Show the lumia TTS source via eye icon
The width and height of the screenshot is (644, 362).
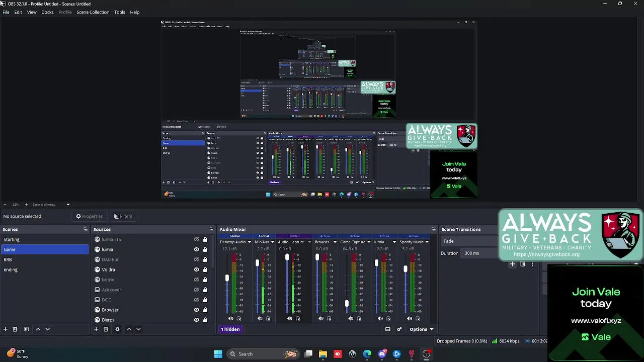tap(197, 240)
